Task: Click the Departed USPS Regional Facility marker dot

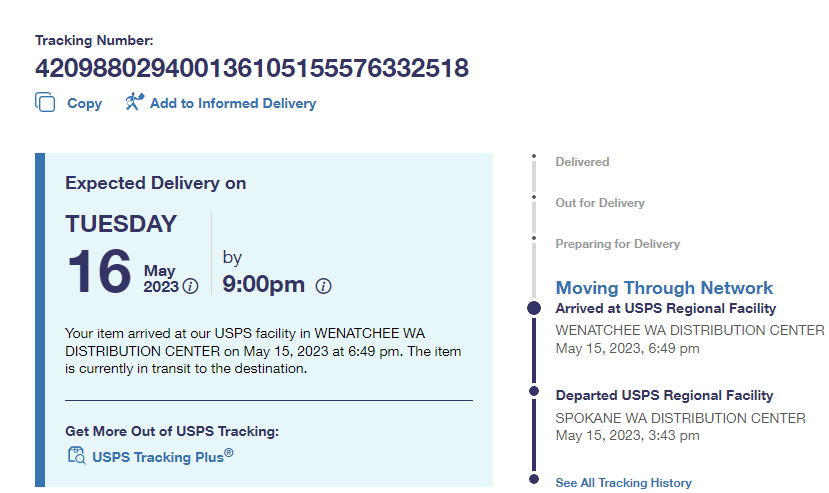Action: point(534,391)
